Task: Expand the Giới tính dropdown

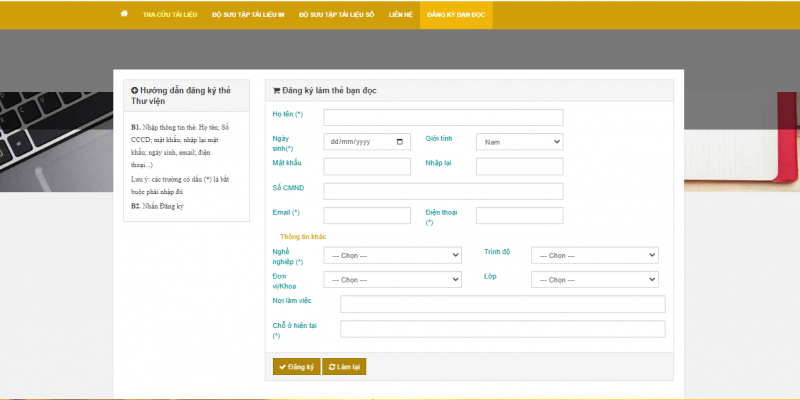Action: [519, 142]
